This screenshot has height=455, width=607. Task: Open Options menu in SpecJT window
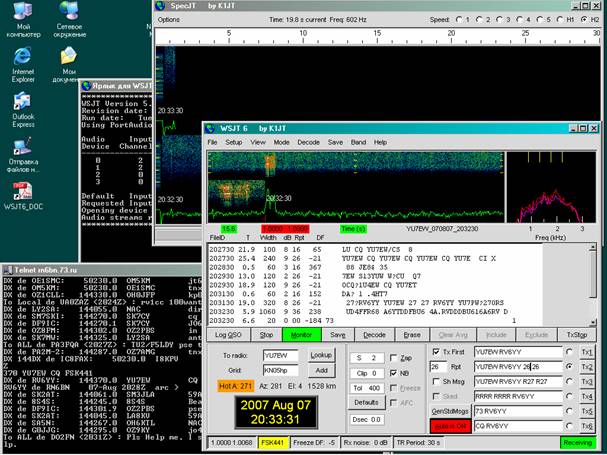coord(168,19)
